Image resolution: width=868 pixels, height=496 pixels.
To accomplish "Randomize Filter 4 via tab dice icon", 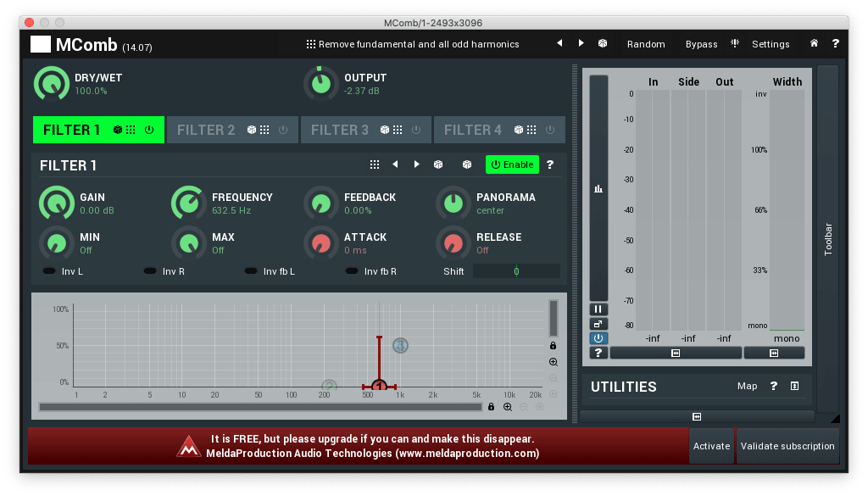I will pos(519,130).
